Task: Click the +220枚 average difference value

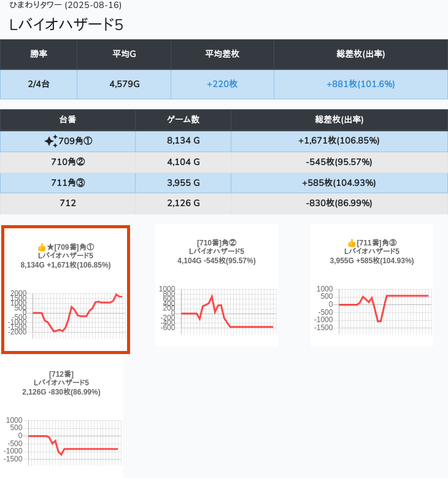Action: [x=222, y=84]
